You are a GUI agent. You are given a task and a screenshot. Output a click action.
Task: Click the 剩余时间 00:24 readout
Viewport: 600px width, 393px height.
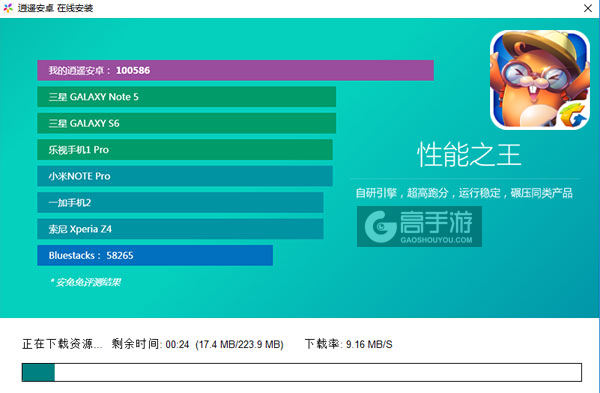tap(150, 344)
